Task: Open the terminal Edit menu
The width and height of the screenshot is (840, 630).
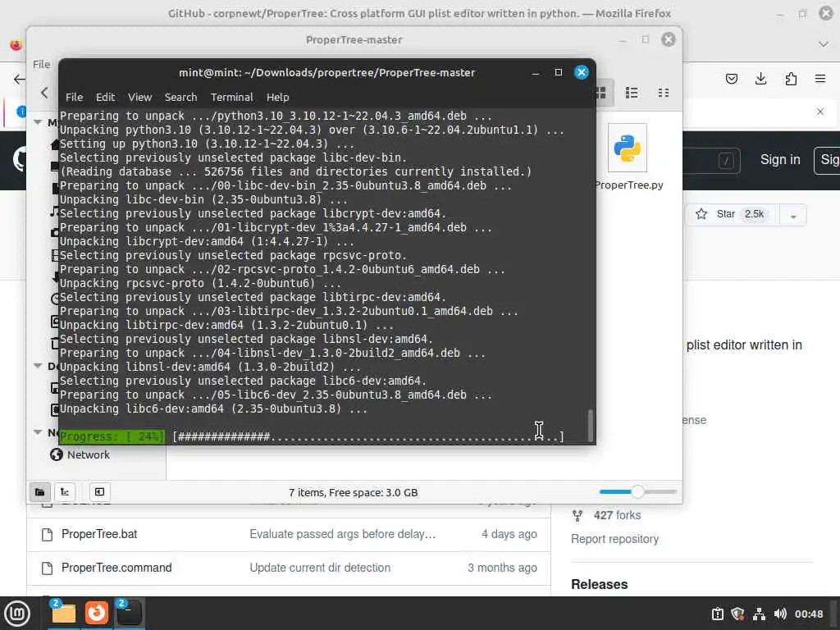Action: coord(105,97)
